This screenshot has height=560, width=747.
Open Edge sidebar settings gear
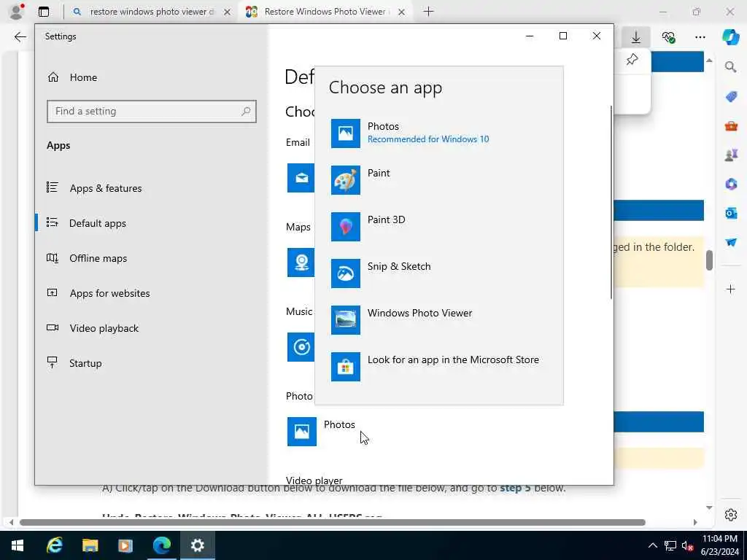pyautogui.click(x=731, y=515)
